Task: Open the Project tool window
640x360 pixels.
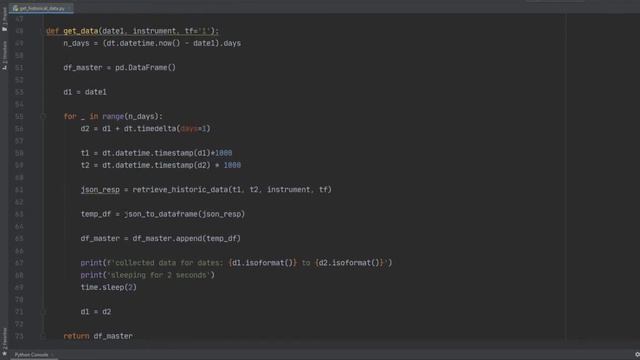Action: [x=4, y=19]
